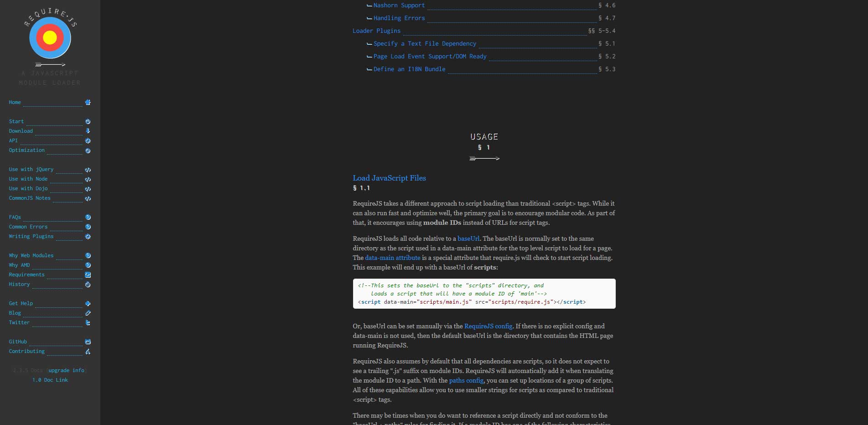
Task: Click the icon beside GitHub
Action: coord(88,342)
